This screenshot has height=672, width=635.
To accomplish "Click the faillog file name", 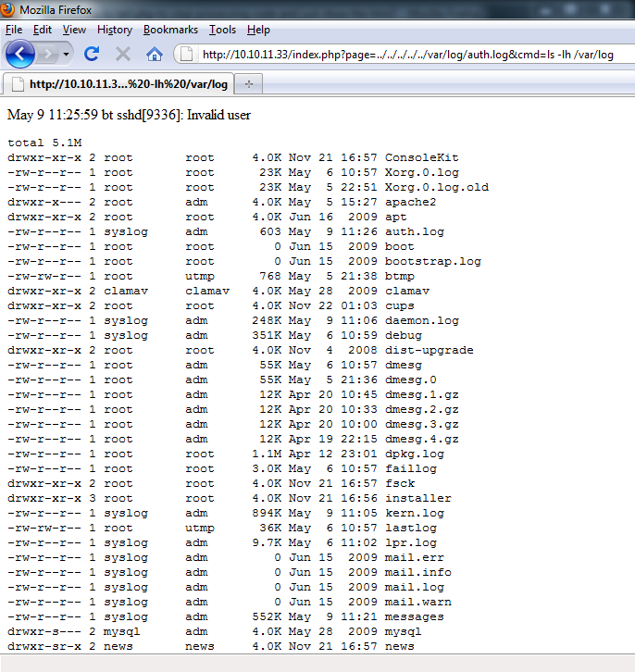I will (x=410, y=469).
